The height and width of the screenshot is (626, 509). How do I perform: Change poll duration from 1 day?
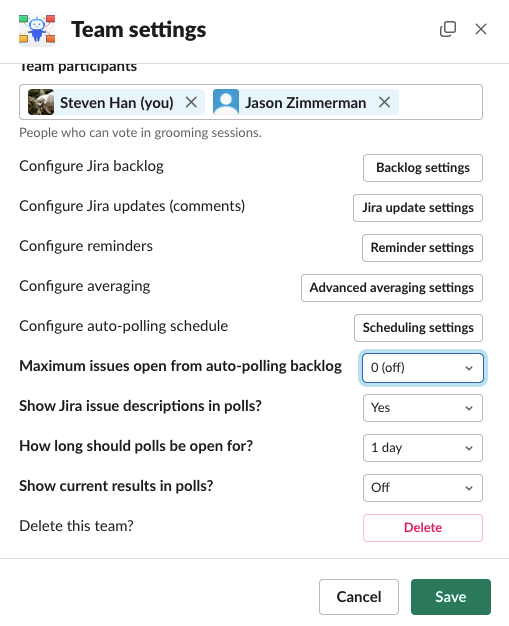point(423,448)
